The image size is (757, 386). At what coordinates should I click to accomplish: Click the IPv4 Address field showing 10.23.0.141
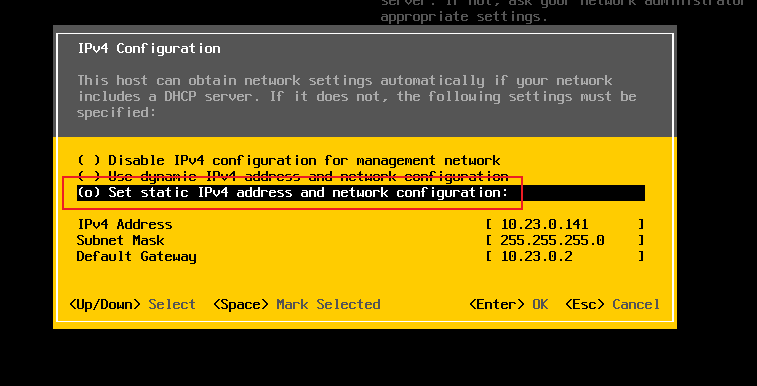pyautogui.click(x=565, y=224)
